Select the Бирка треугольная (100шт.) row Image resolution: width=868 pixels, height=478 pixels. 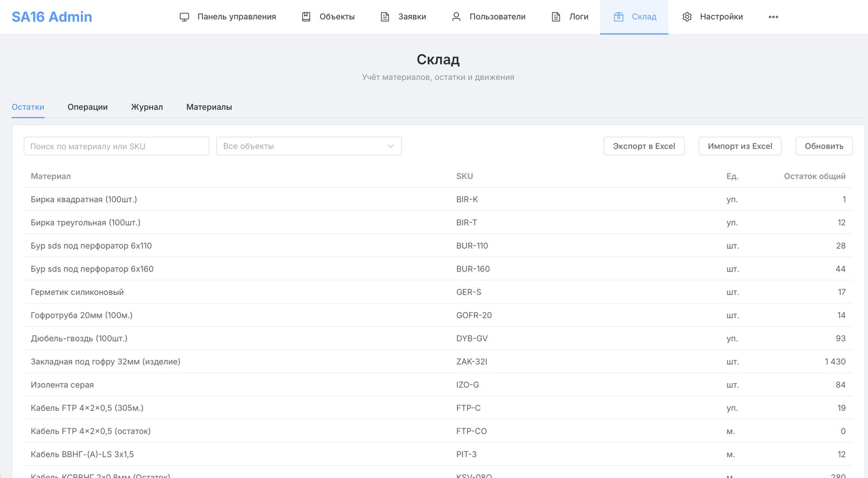pos(438,223)
